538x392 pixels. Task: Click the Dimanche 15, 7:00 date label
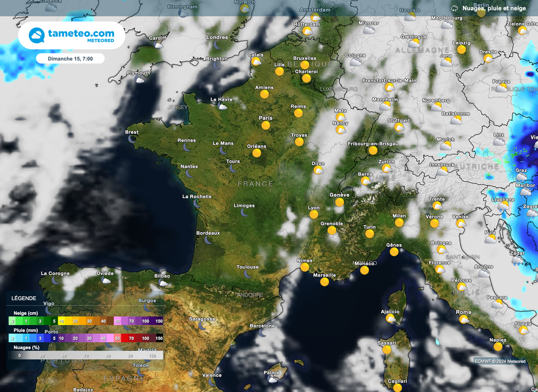(70, 59)
